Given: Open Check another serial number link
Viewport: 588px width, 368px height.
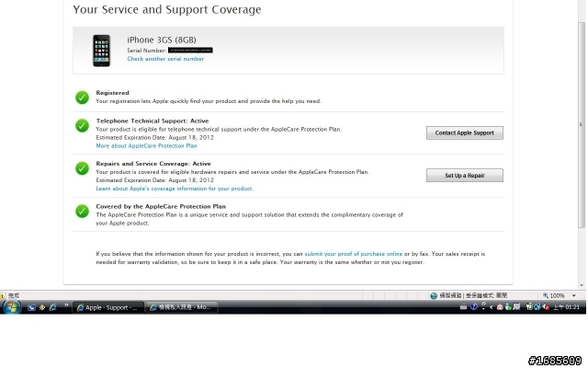Looking at the screenshot, I should [x=165, y=59].
